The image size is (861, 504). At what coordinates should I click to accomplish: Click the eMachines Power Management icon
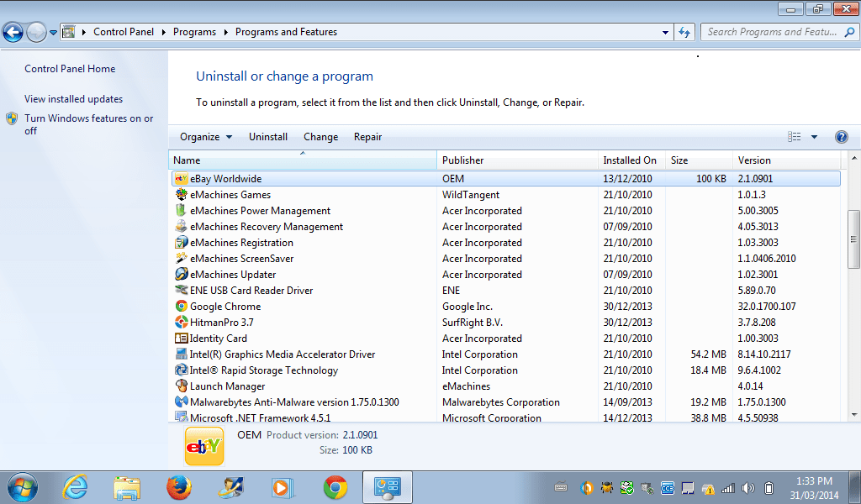(x=182, y=210)
